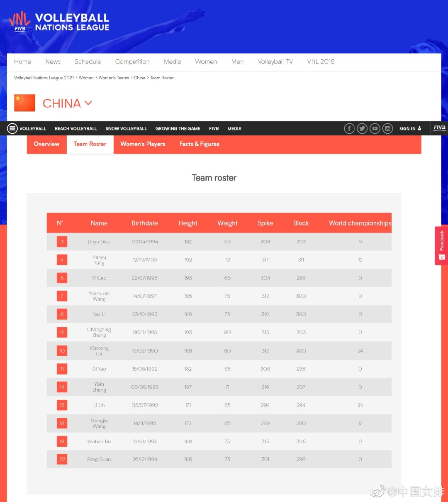448x502 pixels.
Task: Open the FIVB Facebook page icon
Action: [x=349, y=129]
